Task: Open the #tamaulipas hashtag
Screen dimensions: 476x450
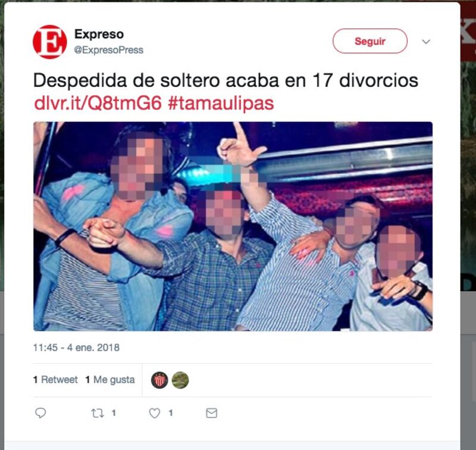Action: point(221,103)
